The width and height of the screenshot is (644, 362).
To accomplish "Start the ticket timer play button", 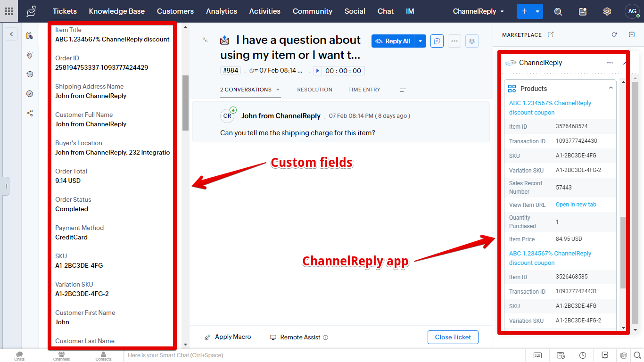I will 318,71.
